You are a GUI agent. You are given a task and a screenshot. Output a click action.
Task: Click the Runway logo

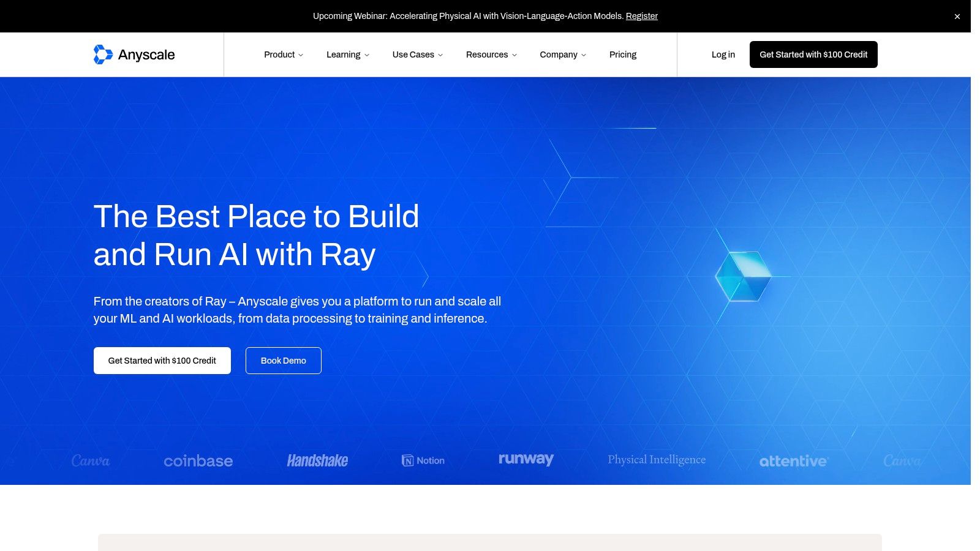[x=526, y=459]
